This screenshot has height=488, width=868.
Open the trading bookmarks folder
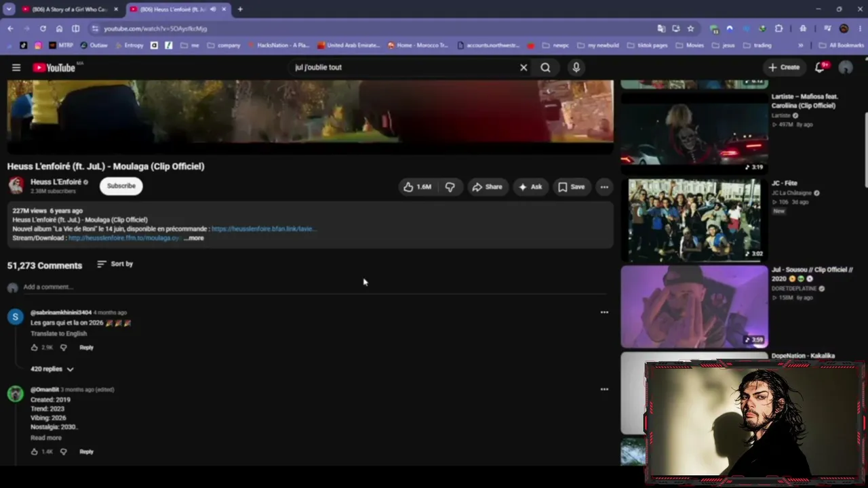[x=757, y=45]
